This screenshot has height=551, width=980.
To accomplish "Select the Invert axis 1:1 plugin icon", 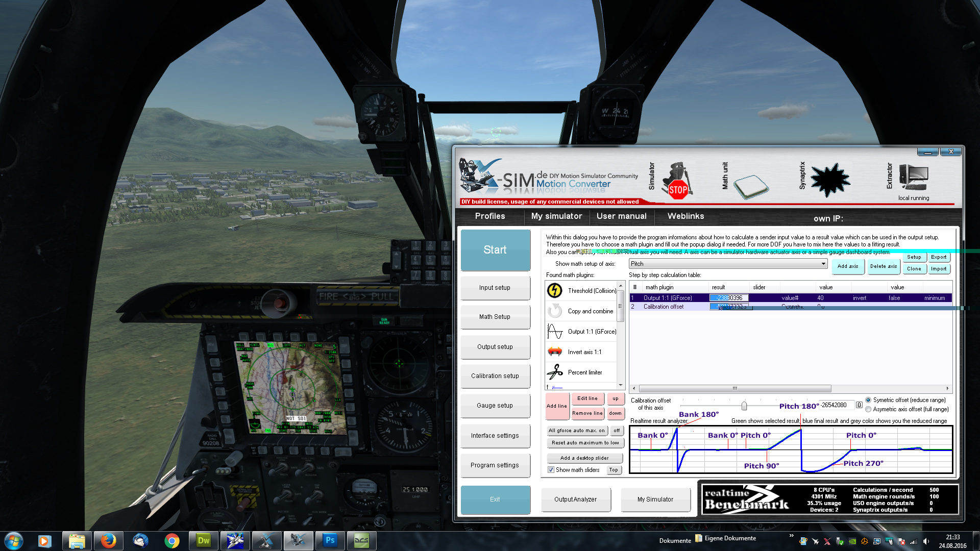I will click(x=555, y=352).
